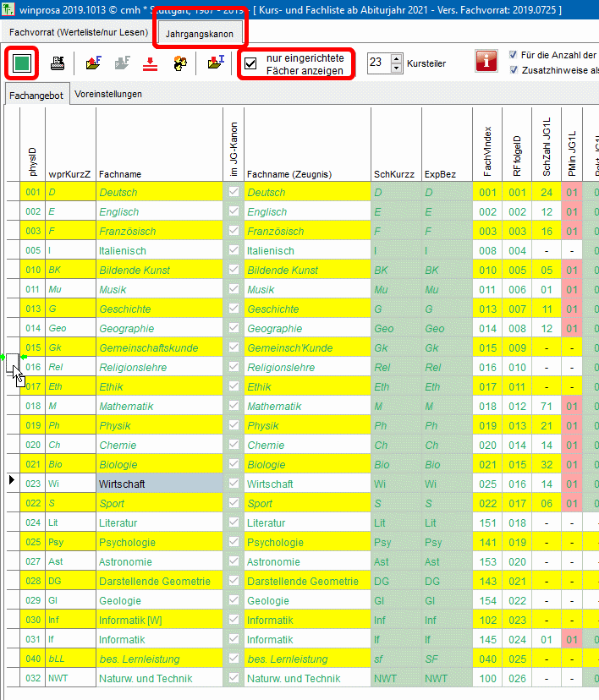Click the green square toolbar button
The height and width of the screenshot is (700, 599).
tap(23, 63)
